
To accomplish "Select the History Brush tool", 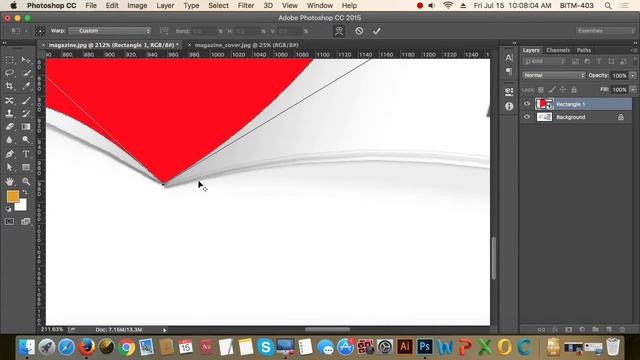I will (26, 113).
